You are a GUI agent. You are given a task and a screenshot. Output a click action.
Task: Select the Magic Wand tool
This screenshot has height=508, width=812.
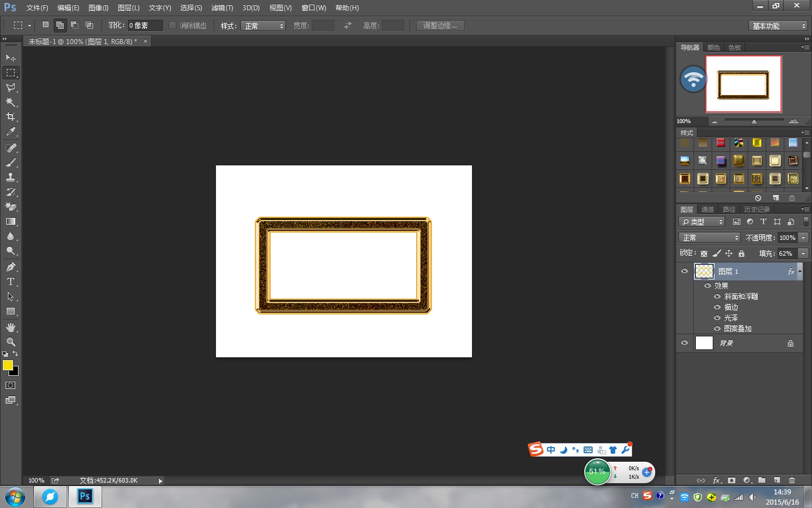[x=11, y=102]
